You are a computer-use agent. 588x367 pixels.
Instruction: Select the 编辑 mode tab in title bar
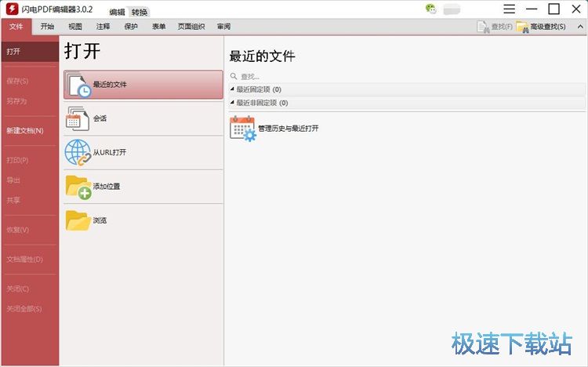(x=117, y=12)
